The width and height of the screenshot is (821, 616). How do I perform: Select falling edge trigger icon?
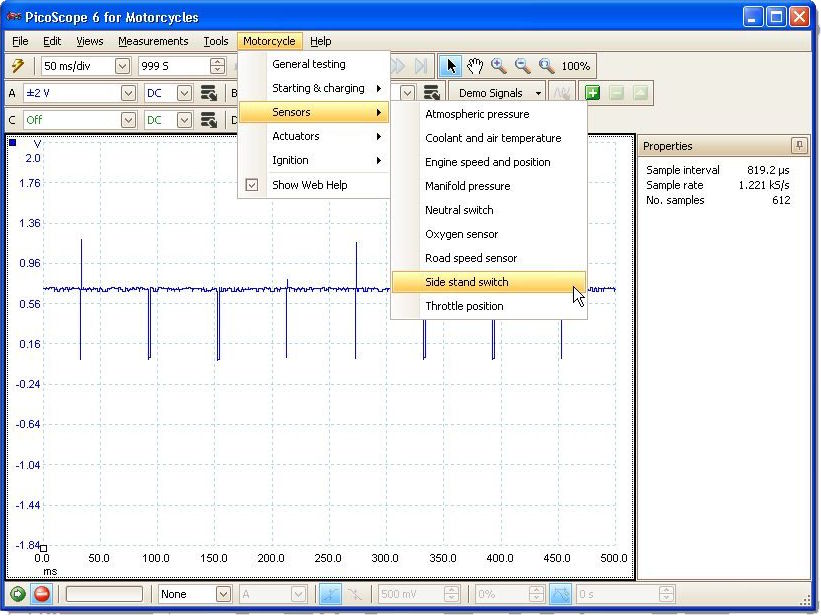point(354,594)
